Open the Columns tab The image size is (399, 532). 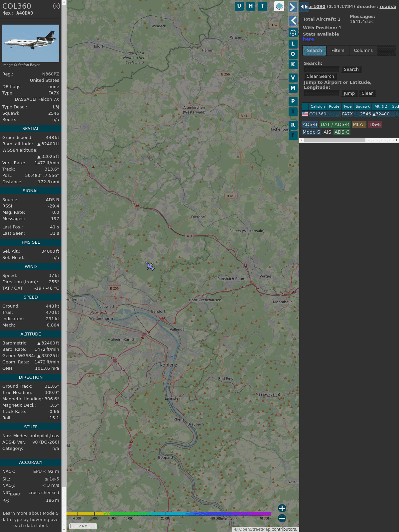[363, 51]
